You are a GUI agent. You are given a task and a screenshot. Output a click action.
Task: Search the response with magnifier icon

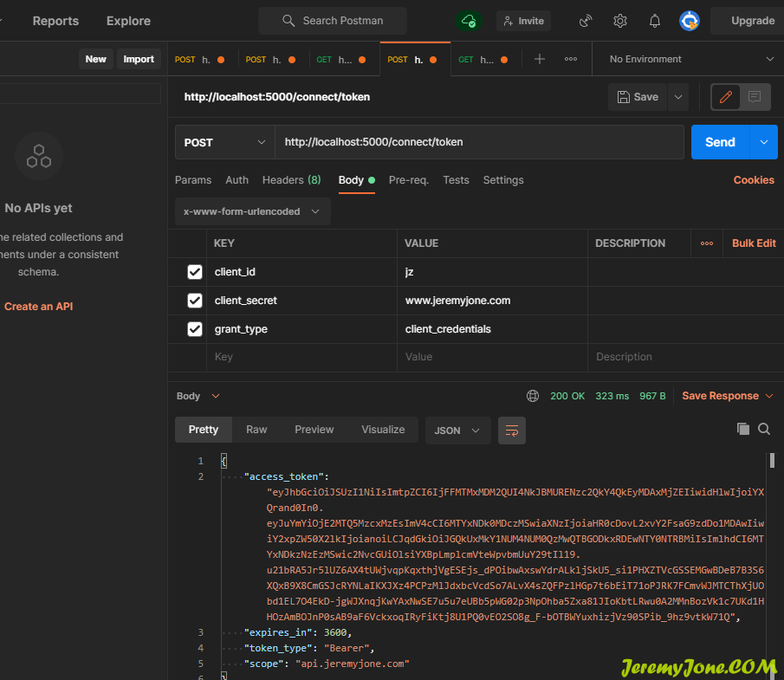[764, 429]
